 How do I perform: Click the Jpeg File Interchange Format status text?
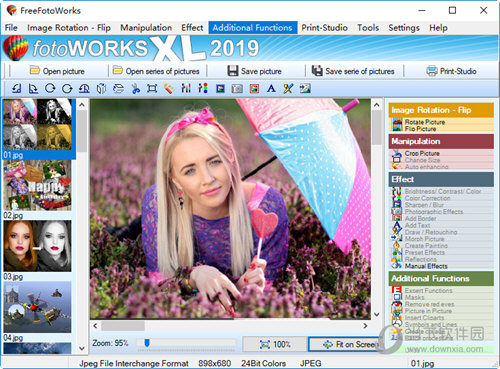(x=134, y=363)
